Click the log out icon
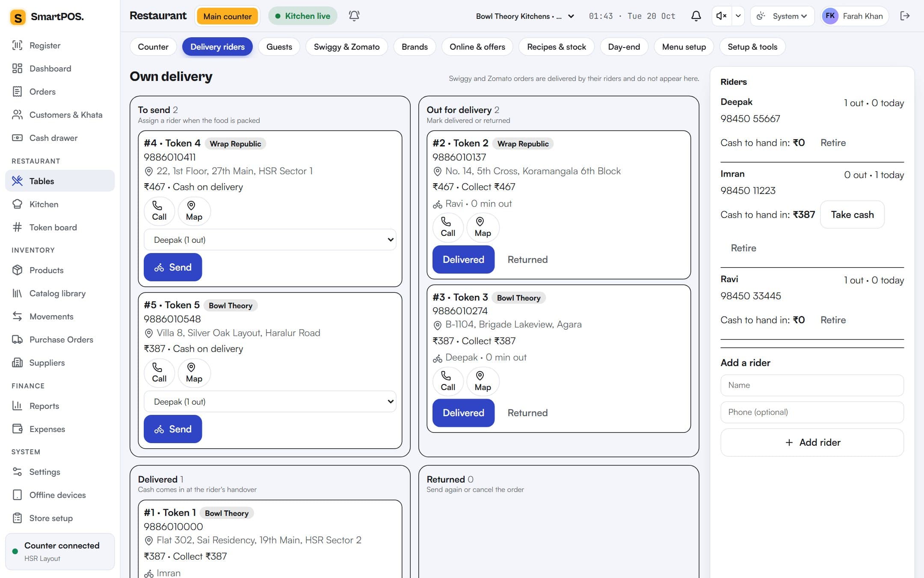 pyautogui.click(x=905, y=16)
